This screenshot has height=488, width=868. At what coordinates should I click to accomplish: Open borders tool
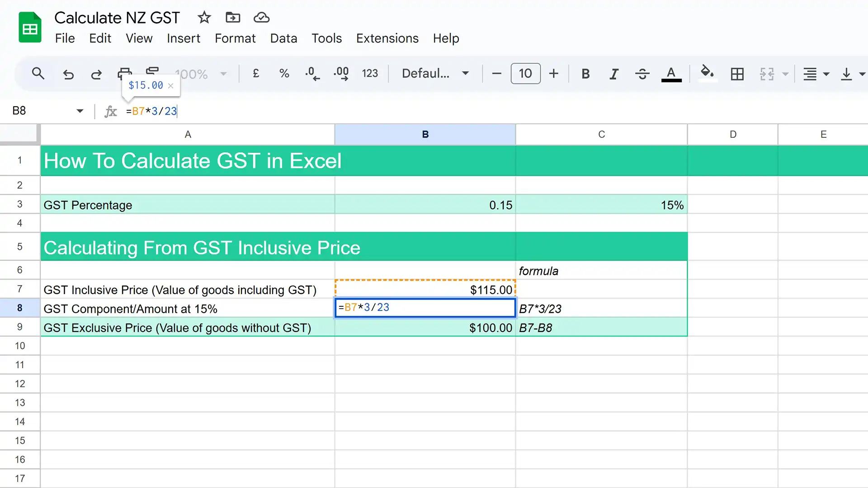pos(737,74)
